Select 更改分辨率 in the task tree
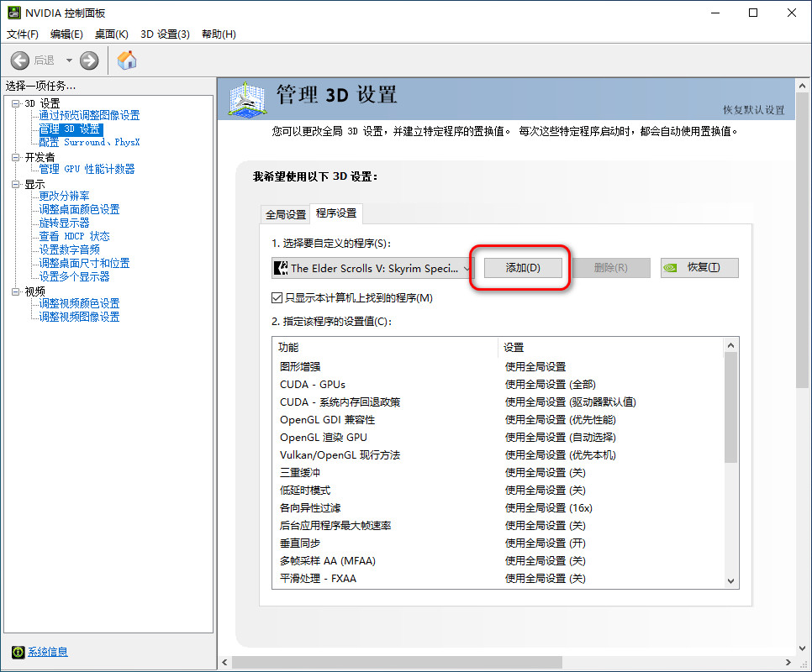Screen dimensions: 812x672 64,196
